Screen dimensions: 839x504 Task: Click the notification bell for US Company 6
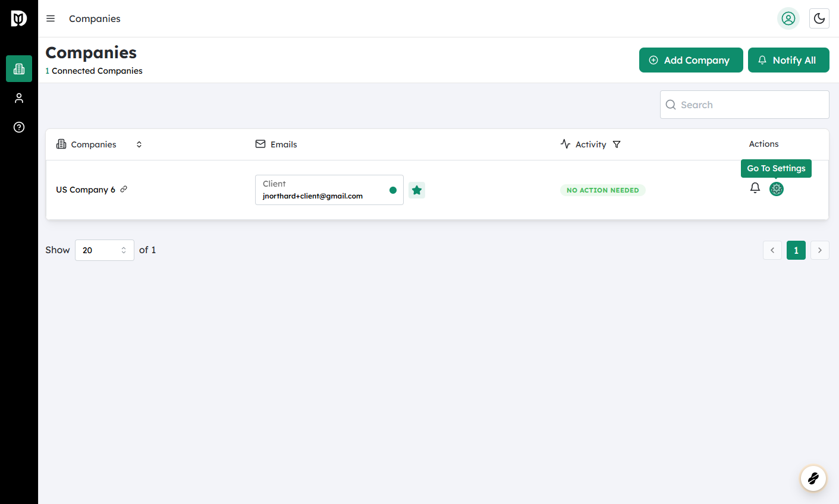pyautogui.click(x=755, y=188)
